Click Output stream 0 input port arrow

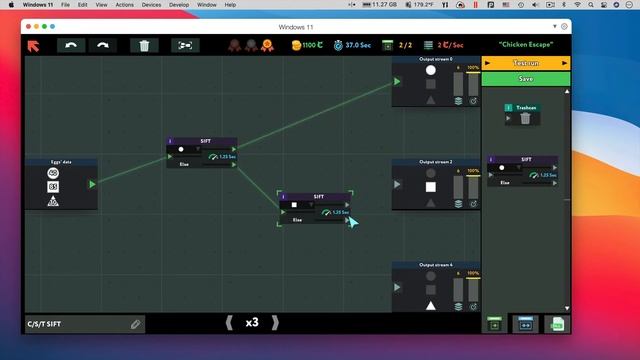[x=397, y=82]
